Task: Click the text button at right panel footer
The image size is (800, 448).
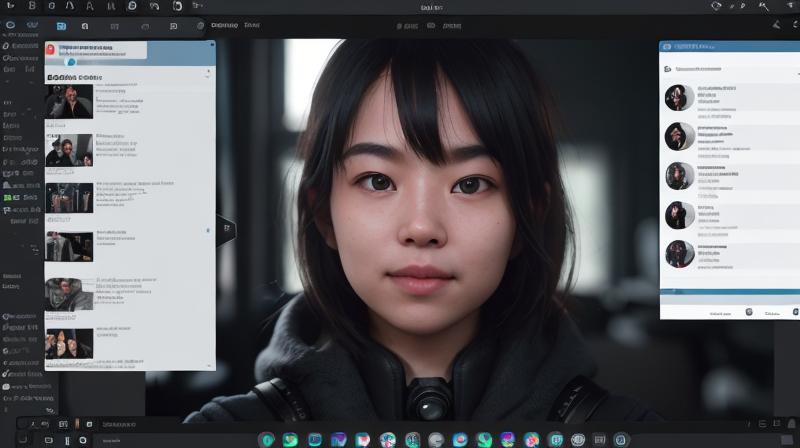Action: 720,313
